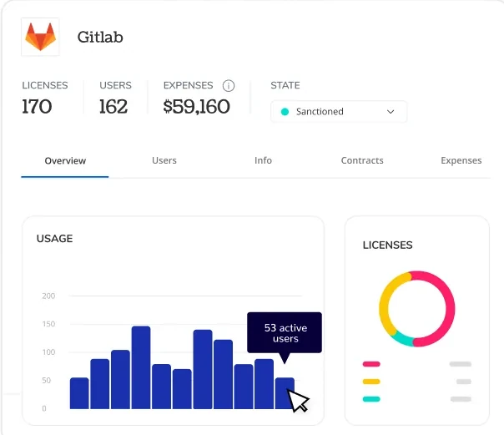Image resolution: width=504 pixels, height=435 pixels.
Task: Click the Gitlab app title
Action: (x=100, y=37)
